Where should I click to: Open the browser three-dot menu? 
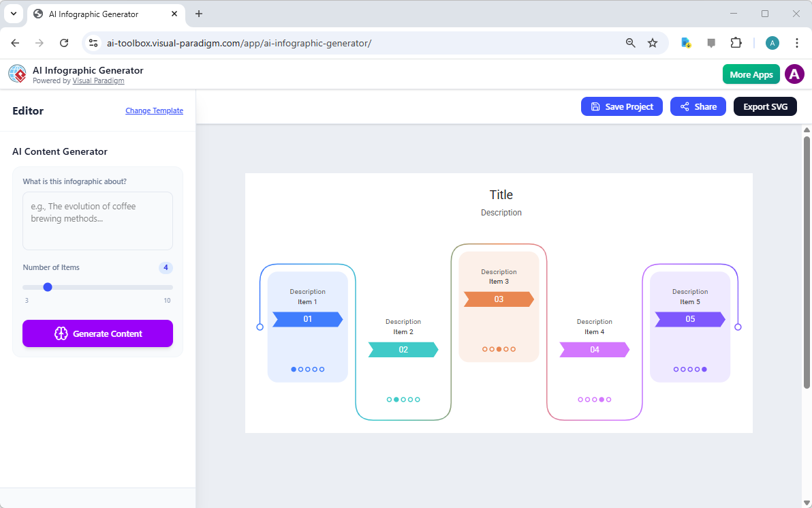797,42
